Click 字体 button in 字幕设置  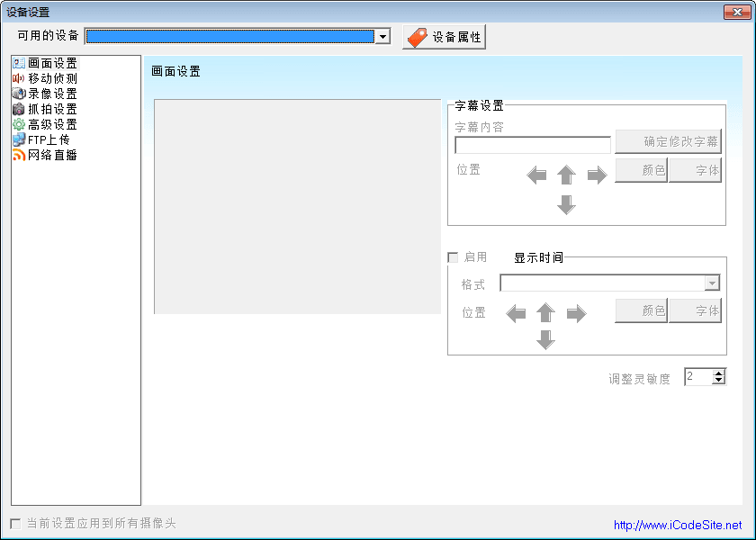point(695,170)
